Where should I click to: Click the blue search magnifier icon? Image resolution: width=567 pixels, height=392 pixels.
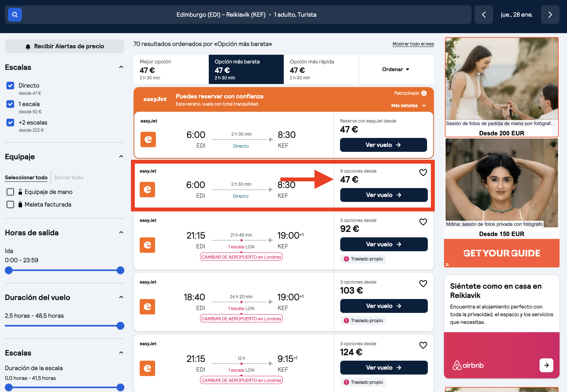coord(15,15)
